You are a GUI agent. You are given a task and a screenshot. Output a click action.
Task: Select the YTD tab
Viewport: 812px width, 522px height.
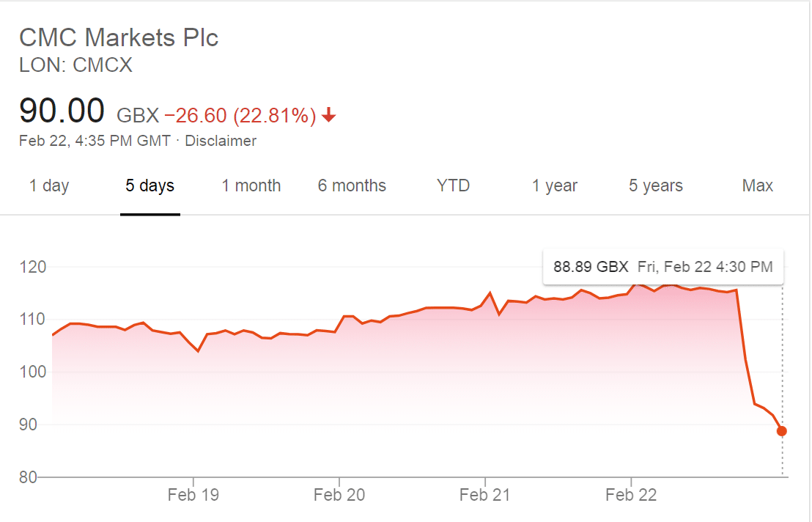click(x=453, y=185)
